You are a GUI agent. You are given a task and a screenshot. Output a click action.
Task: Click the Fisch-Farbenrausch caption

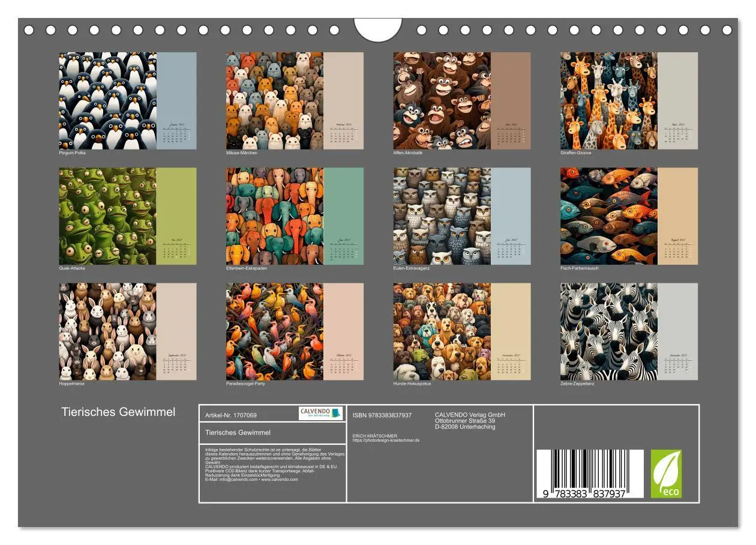point(580,268)
